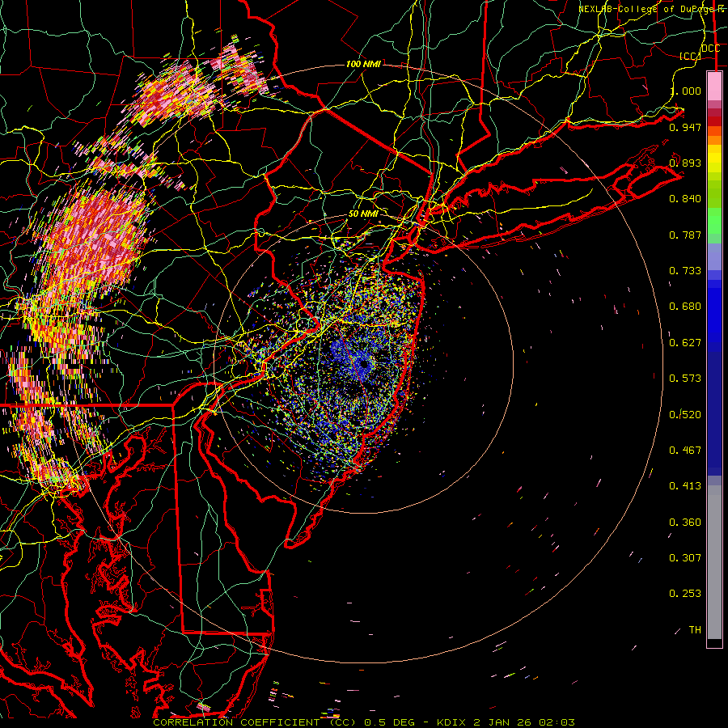Click the 0.680 legend value
Screen dimensions: 728x728
[x=685, y=307]
